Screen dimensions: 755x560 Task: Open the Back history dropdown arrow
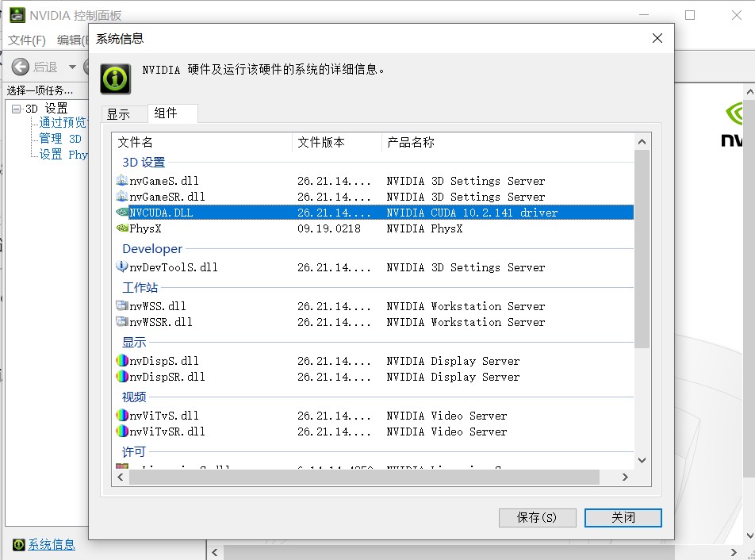tap(72, 67)
